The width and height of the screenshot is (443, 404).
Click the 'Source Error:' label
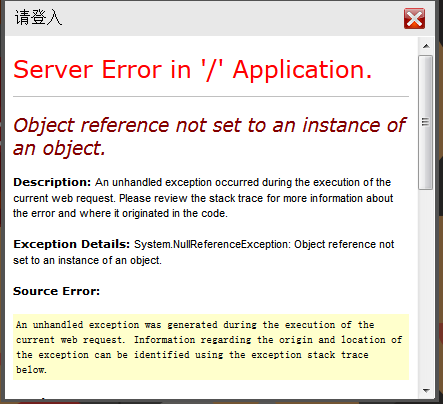(56, 291)
